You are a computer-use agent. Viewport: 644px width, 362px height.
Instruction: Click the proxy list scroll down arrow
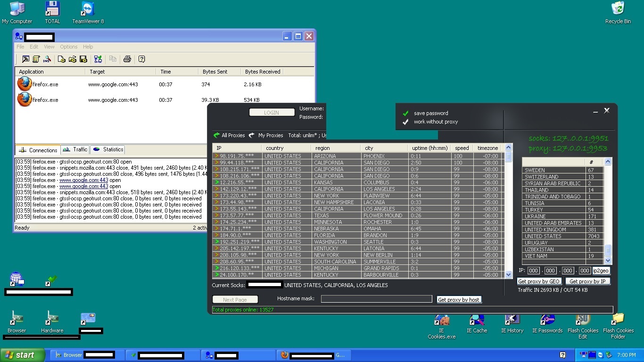[508, 274]
